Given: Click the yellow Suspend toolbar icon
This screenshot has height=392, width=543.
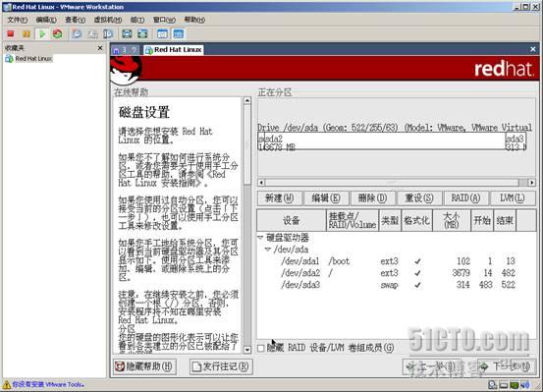Looking at the screenshot, I should pos(26,33).
